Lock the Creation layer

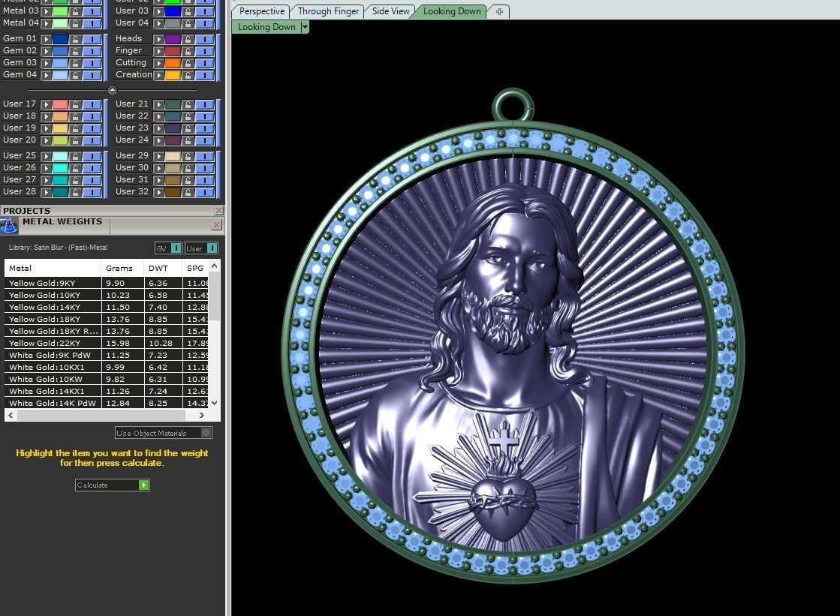[x=188, y=75]
